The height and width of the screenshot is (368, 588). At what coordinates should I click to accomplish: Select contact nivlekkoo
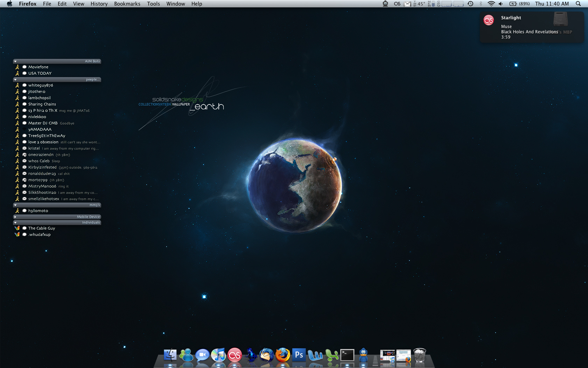(x=57, y=117)
